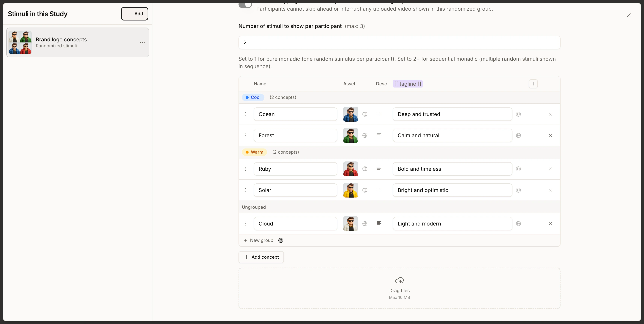Screen dimensions: 644x324
Task: Delete the Cloud concept
Action: (x=551, y=224)
